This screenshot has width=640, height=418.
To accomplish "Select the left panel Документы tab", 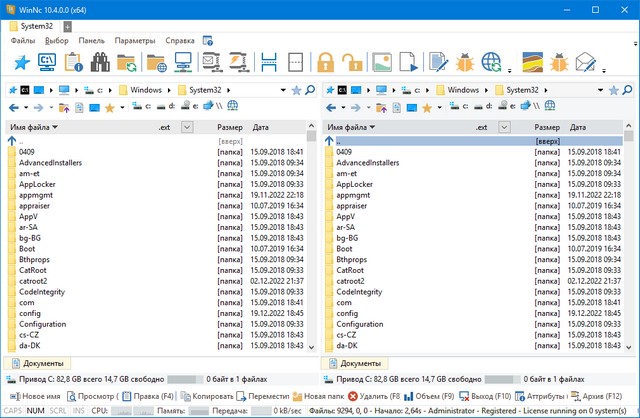I will (x=37, y=363).
